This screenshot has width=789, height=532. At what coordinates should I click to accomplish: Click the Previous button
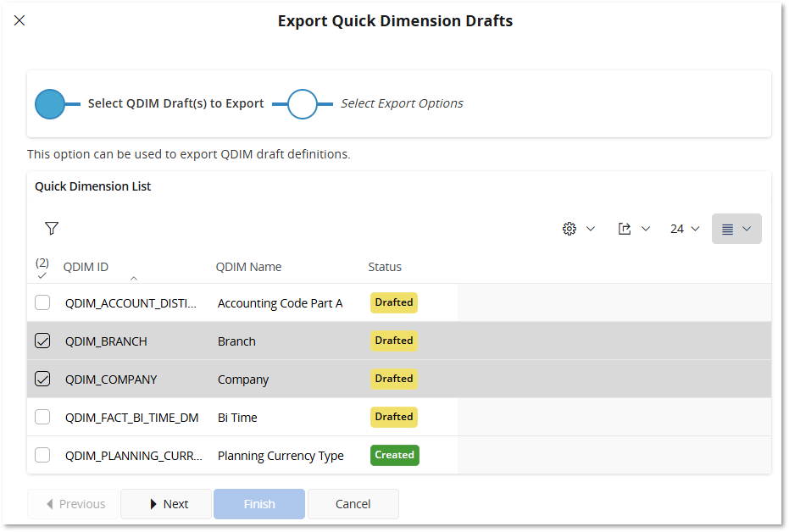click(73, 504)
